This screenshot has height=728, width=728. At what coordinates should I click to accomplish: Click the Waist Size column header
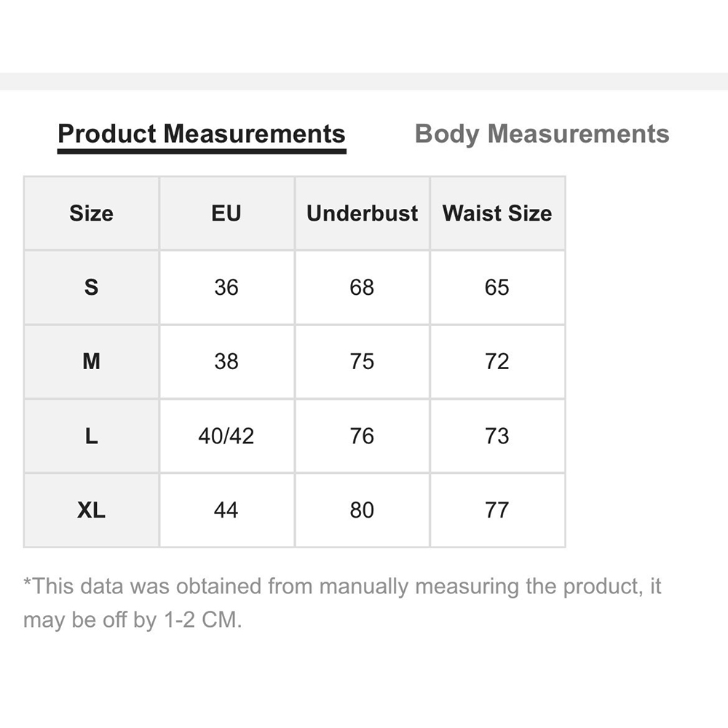coord(497,213)
